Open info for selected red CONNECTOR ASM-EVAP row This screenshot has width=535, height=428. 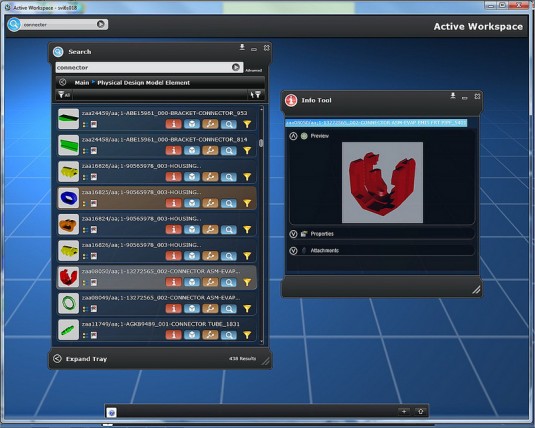tap(174, 282)
